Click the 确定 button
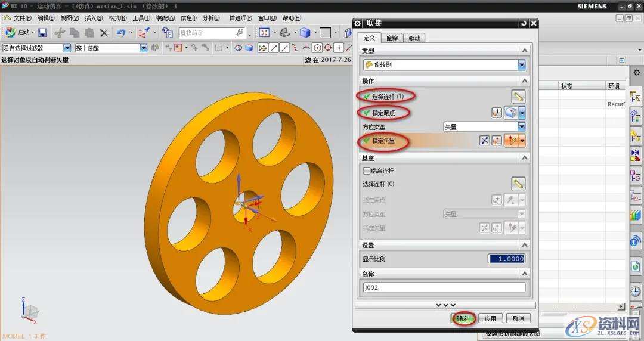The height and width of the screenshot is (341, 644). (x=463, y=318)
